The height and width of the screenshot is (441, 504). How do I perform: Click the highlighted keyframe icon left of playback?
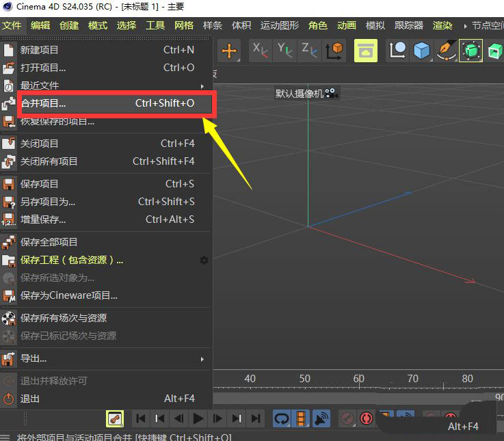click(x=115, y=418)
